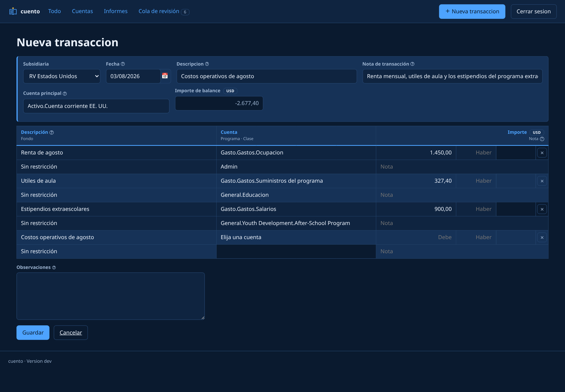Edit Sin restricción fund under Estipendios extraescolares
This screenshot has width=565, height=392.
pos(116,223)
